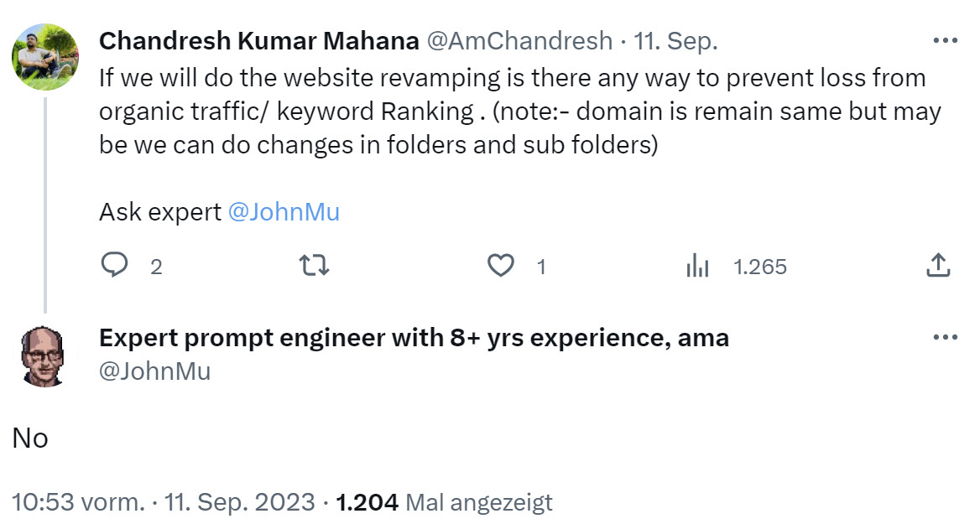Click the retweet icon on the tweet

coord(312,265)
